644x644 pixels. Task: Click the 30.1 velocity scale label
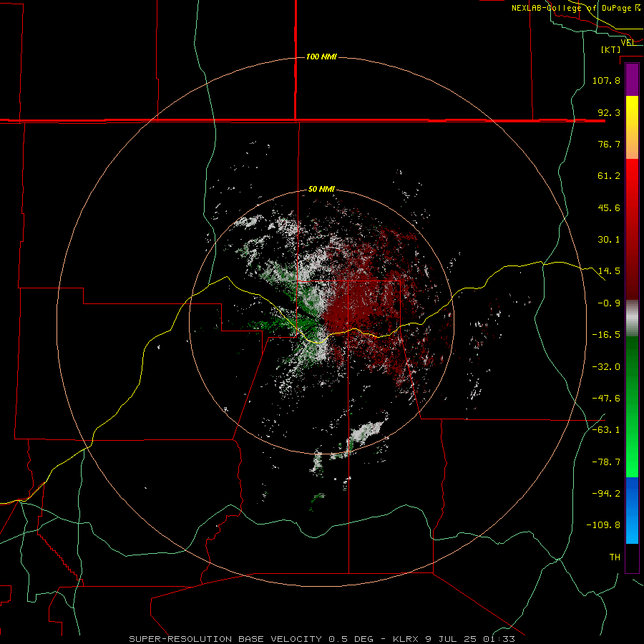pos(609,240)
